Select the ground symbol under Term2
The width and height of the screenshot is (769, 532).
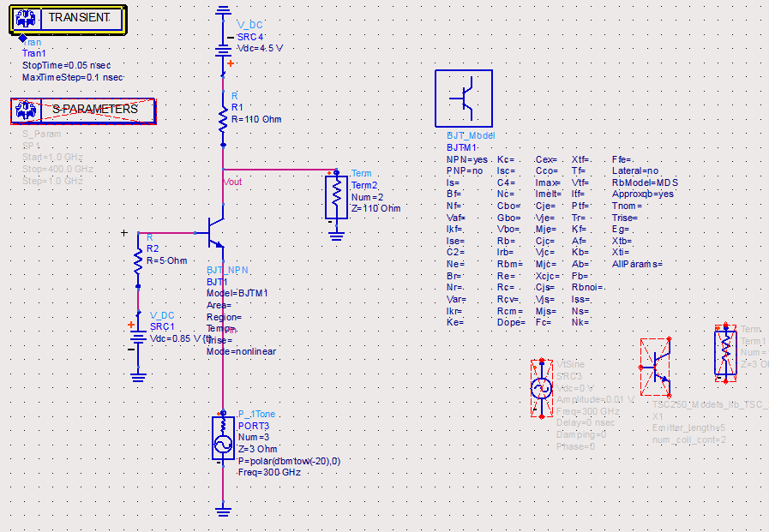tap(336, 236)
